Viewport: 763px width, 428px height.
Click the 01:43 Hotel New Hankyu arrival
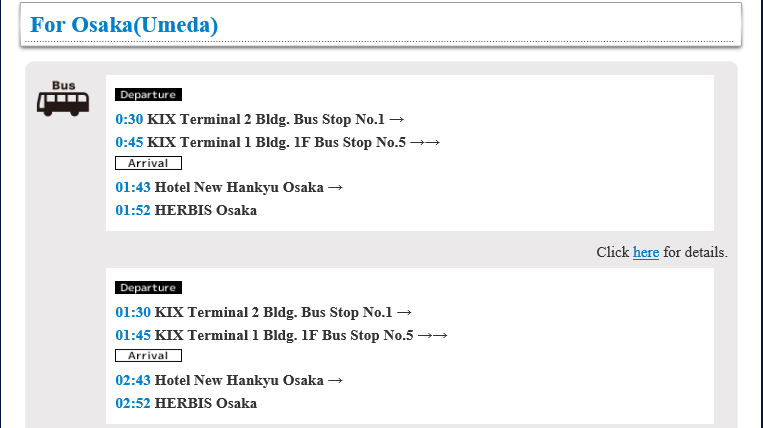click(x=133, y=187)
